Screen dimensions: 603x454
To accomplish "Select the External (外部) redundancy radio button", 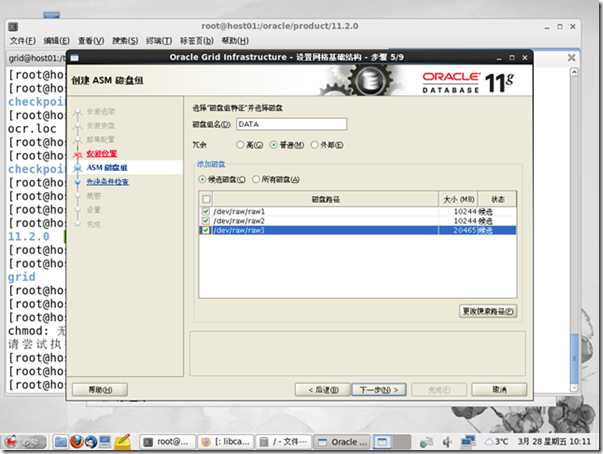I will click(x=315, y=145).
